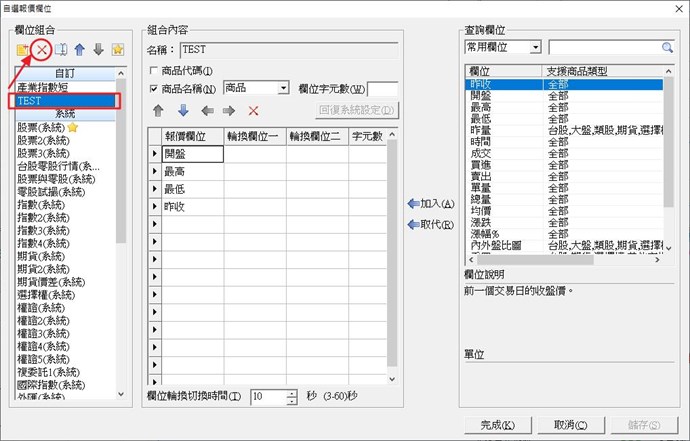
Task: Move selected group down with gray arrow
Action: pyautogui.click(x=99, y=50)
